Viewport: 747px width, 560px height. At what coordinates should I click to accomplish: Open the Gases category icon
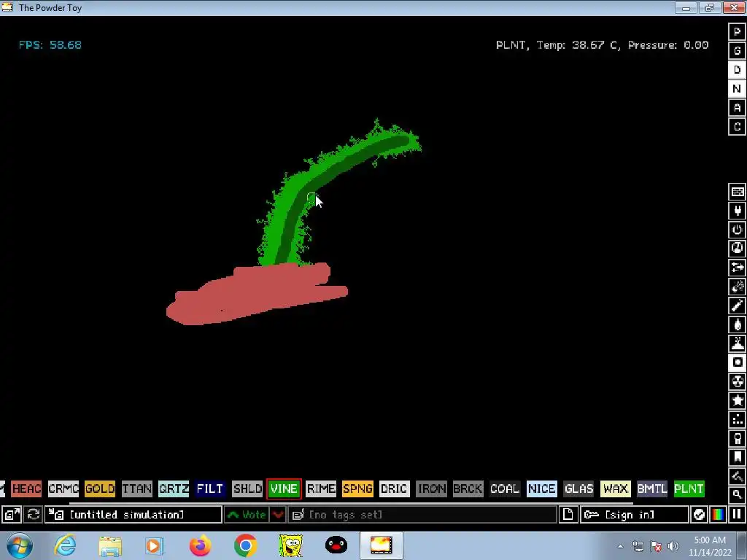737,306
